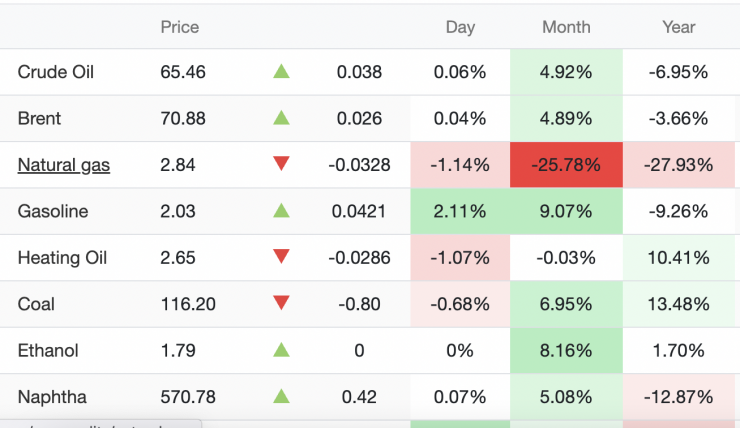Sort table by Price column header

[x=180, y=27]
